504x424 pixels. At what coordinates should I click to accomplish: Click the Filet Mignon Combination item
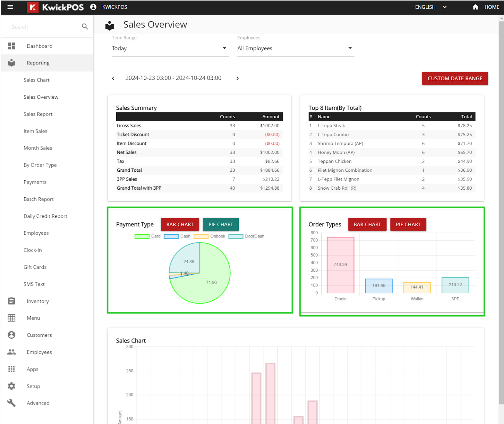345,170
